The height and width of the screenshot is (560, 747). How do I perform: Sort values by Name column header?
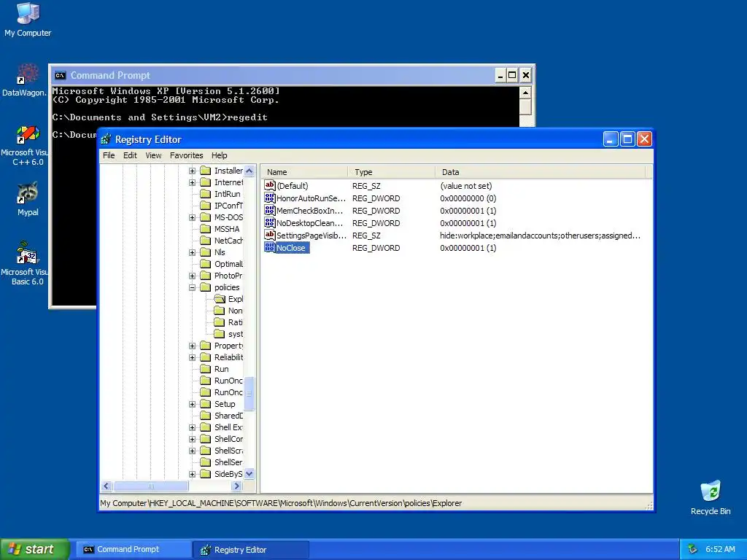(304, 172)
